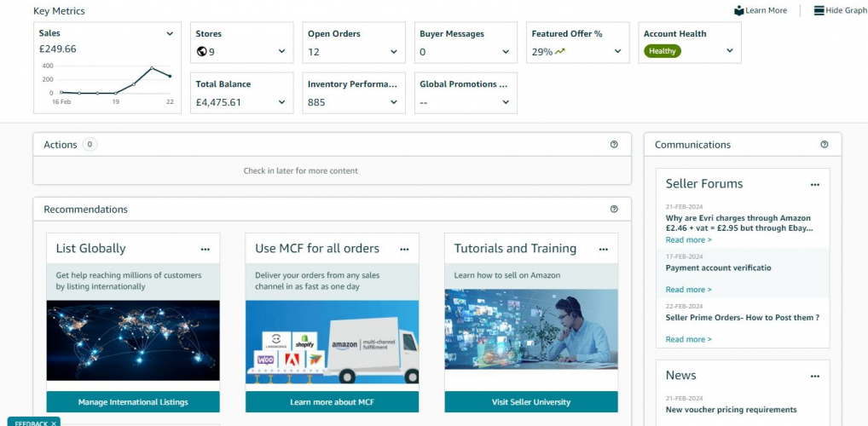Screen dimensions: 868x426
Task: Expand the Total Balance dropdown
Action: (x=281, y=101)
